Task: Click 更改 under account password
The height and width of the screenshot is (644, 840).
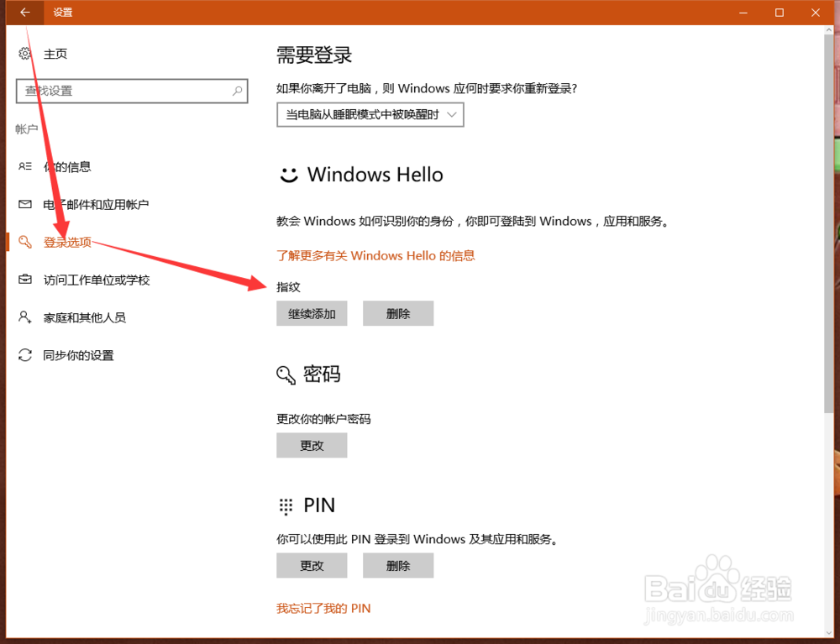Action: (x=312, y=445)
